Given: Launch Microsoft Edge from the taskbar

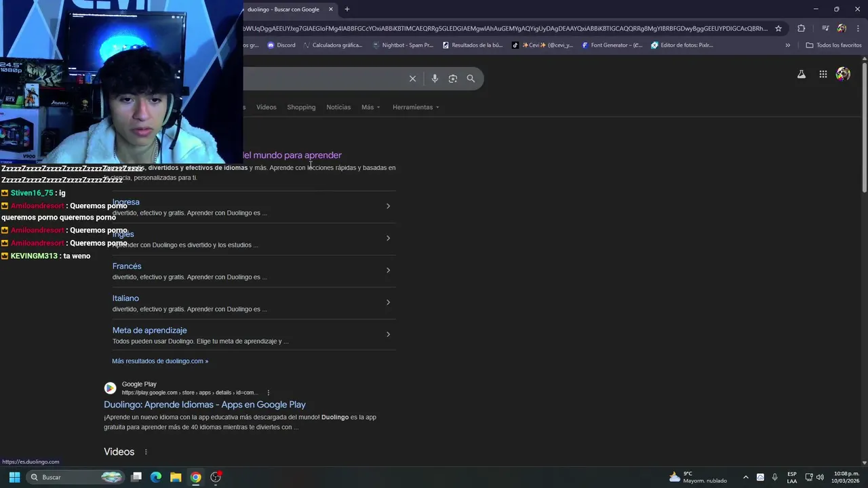Looking at the screenshot, I should click(156, 477).
